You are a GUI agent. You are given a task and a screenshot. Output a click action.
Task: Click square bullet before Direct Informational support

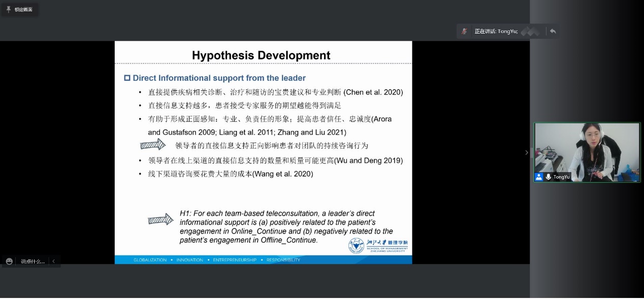tap(127, 78)
